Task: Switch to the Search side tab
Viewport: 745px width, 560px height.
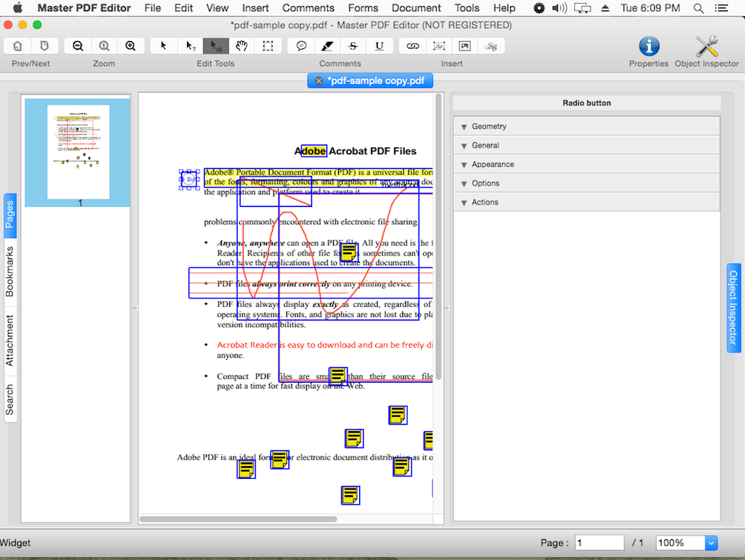Action: (10, 400)
